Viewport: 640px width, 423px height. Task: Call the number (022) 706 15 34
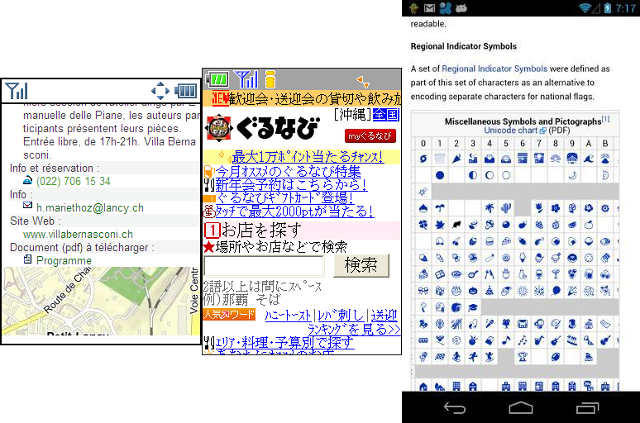pos(73,181)
